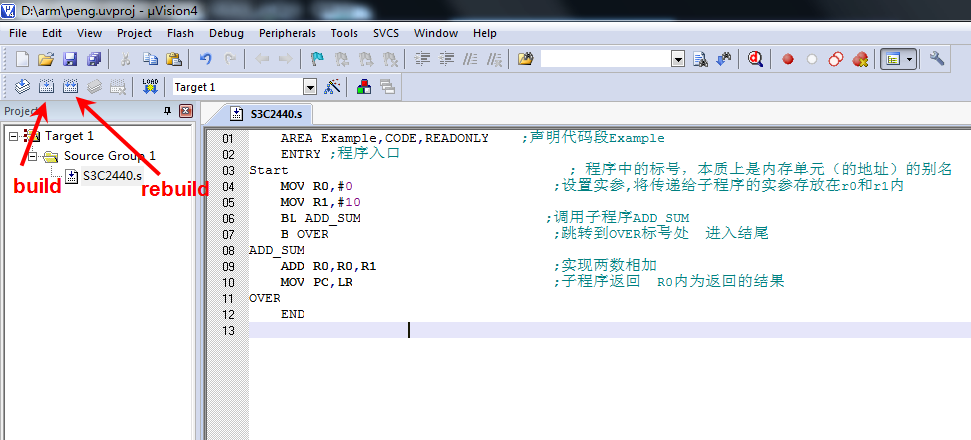Insert a bookmark with the flag icon
This screenshot has height=440, width=971.
pos(318,59)
